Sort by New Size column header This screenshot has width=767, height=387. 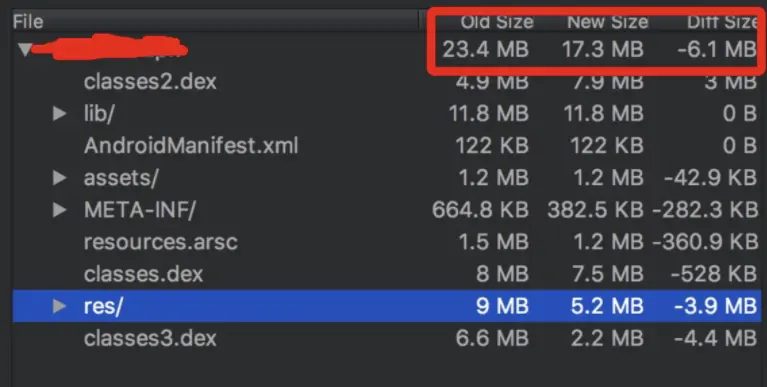point(608,22)
